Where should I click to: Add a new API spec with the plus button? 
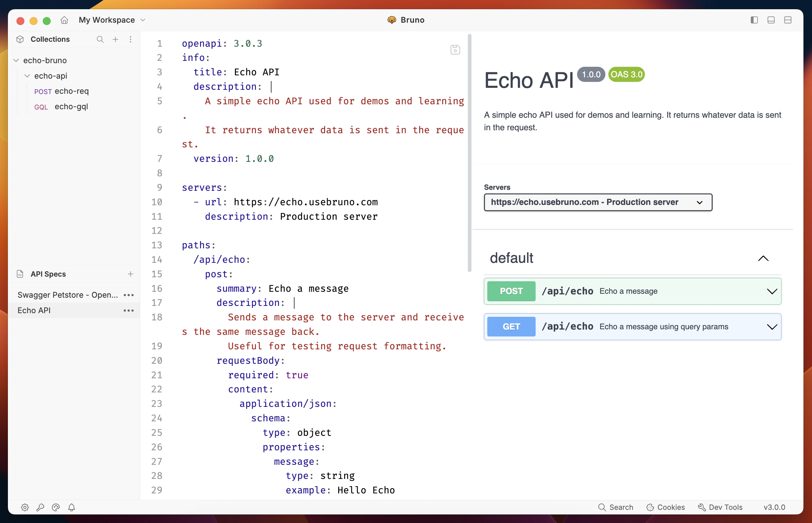pyautogui.click(x=130, y=274)
